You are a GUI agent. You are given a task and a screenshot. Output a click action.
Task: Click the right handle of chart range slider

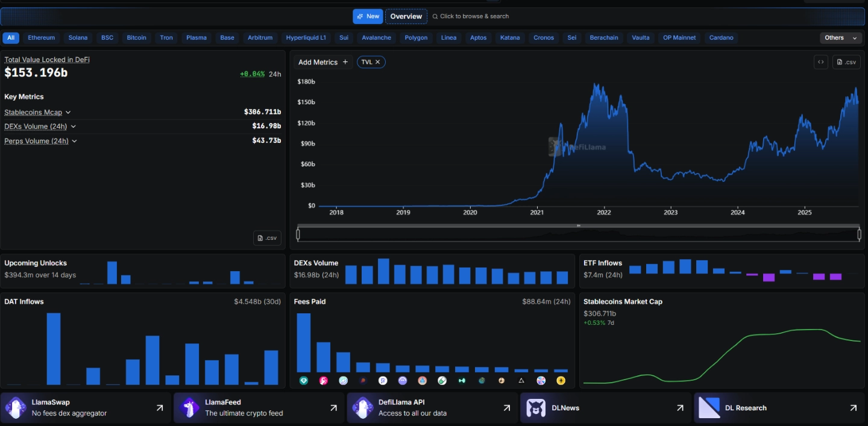pyautogui.click(x=860, y=234)
